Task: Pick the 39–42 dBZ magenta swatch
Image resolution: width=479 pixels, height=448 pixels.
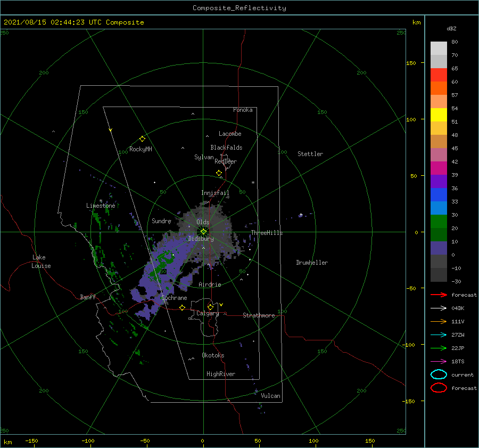Action: [439, 168]
